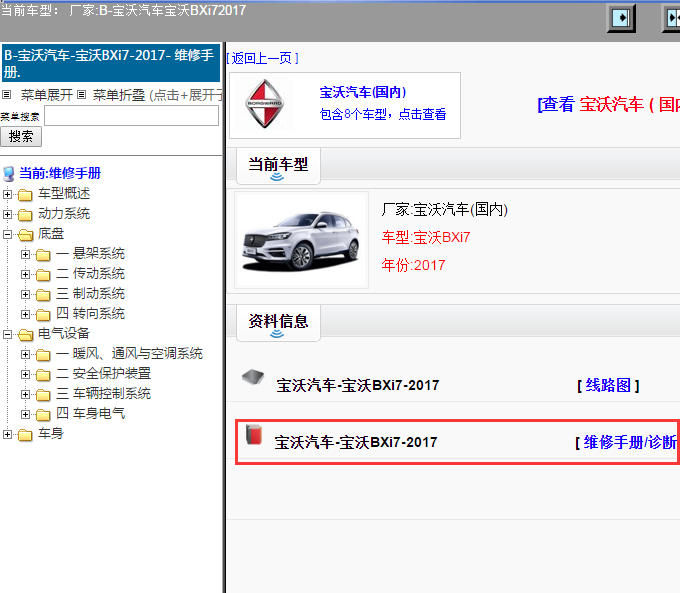Click the 底盘 open folder icon
680x593 pixels.
pyautogui.click(x=25, y=235)
